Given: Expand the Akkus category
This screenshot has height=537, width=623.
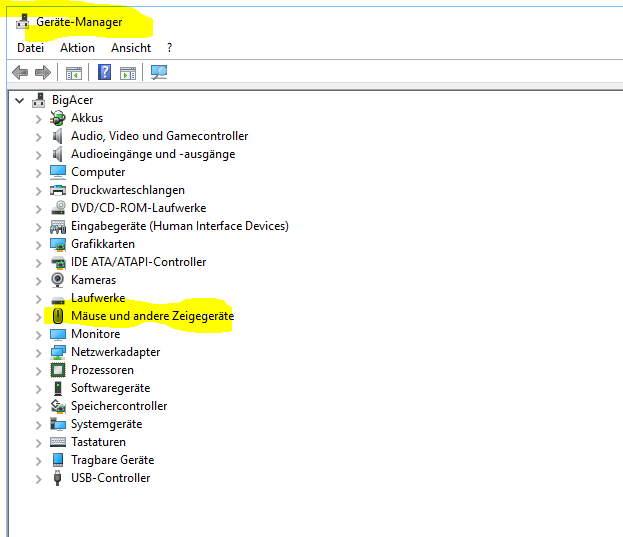Looking at the screenshot, I should pos(39,119).
